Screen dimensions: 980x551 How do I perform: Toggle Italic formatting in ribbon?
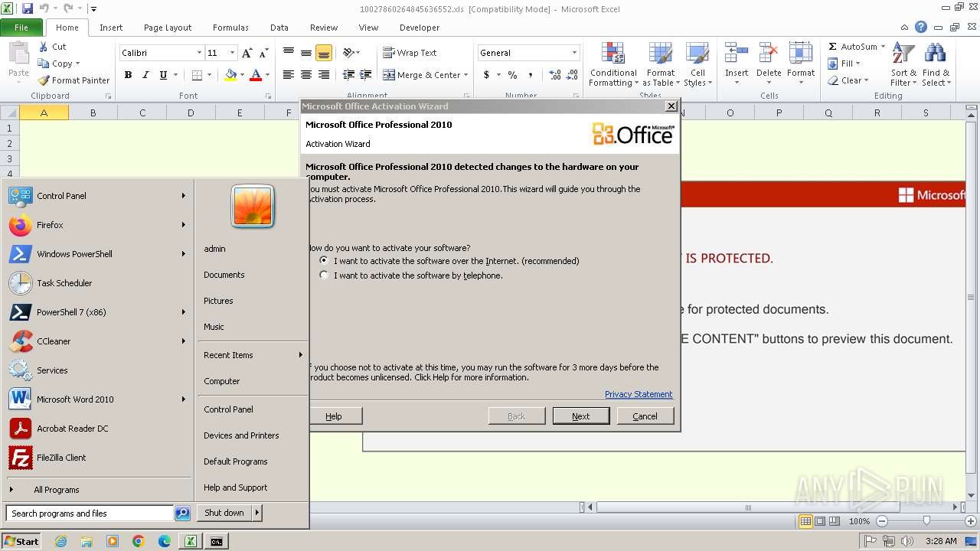click(x=145, y=75)
